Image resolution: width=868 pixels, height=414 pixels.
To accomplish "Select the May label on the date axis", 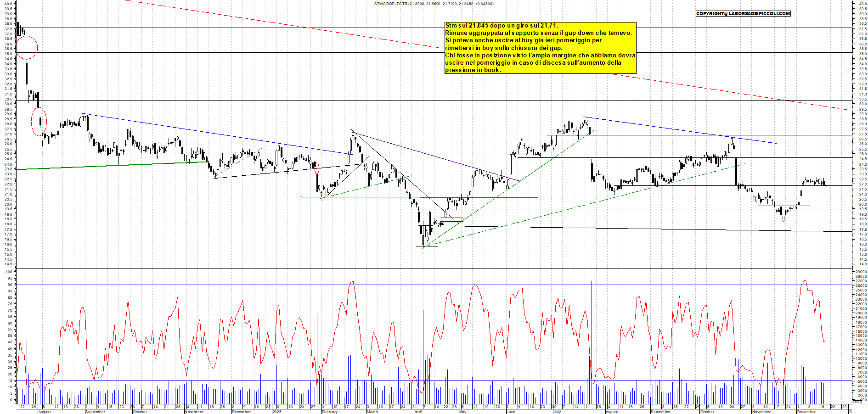I will click(x=462, y=412).
